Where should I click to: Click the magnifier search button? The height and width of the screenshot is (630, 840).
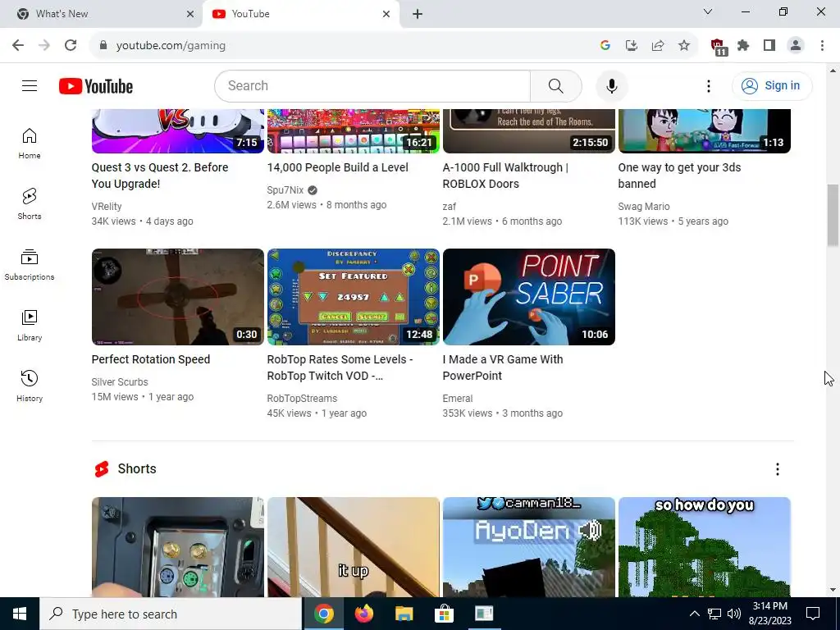point(555,85)
